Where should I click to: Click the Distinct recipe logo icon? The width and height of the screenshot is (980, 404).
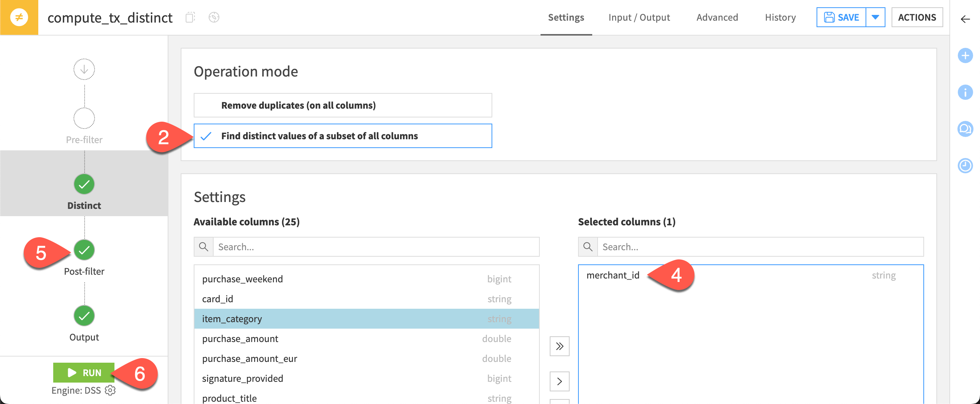click(x=19, y=18)
